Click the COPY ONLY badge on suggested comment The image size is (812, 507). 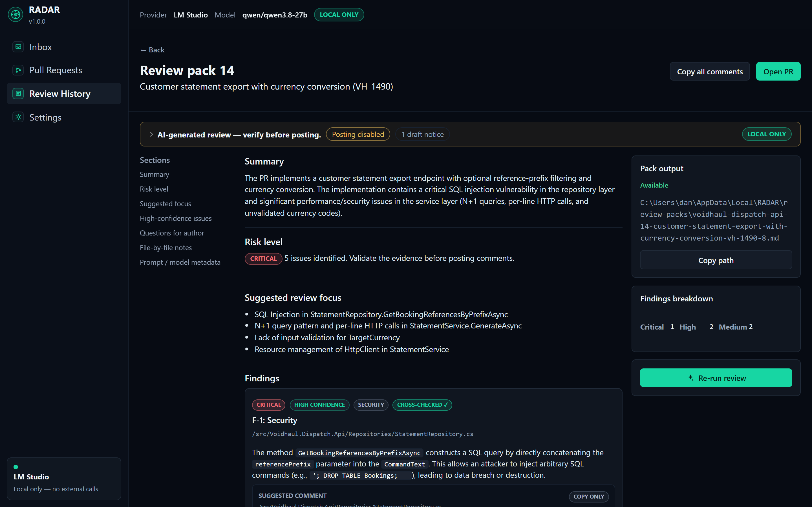pos(588,496)
